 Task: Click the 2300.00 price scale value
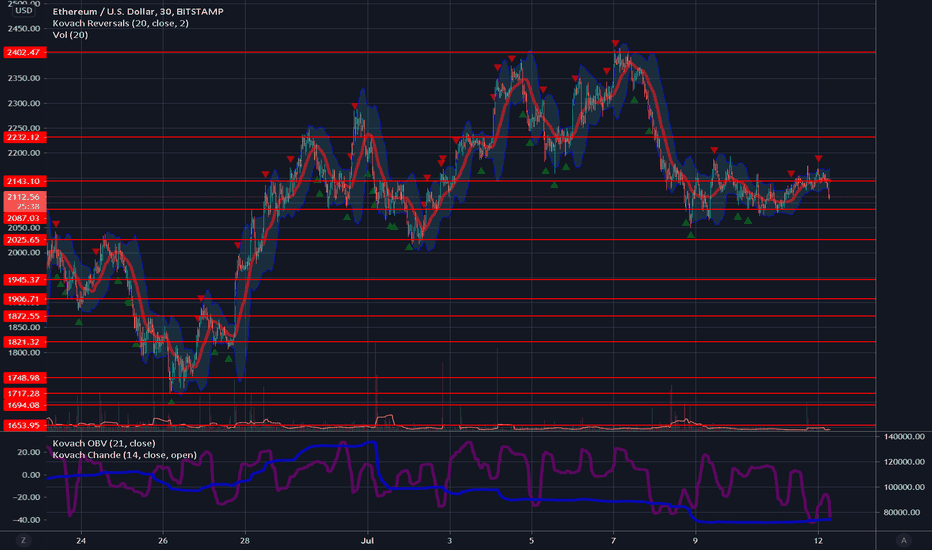(24, 103)
